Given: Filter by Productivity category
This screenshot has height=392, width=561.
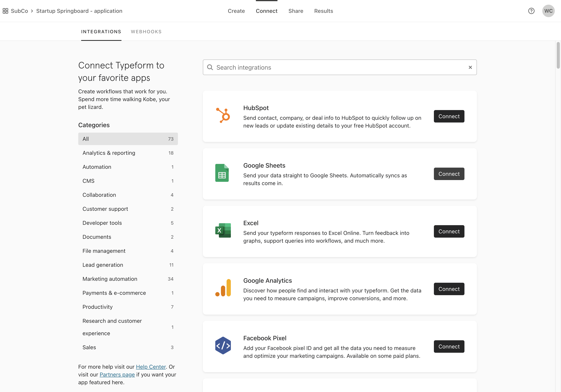Looking at the screenshot, I should point(128,307).
